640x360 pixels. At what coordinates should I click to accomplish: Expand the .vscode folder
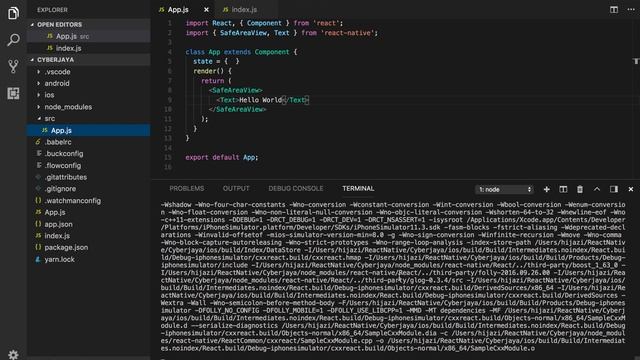pyautogui.click(x=58, y=72)
